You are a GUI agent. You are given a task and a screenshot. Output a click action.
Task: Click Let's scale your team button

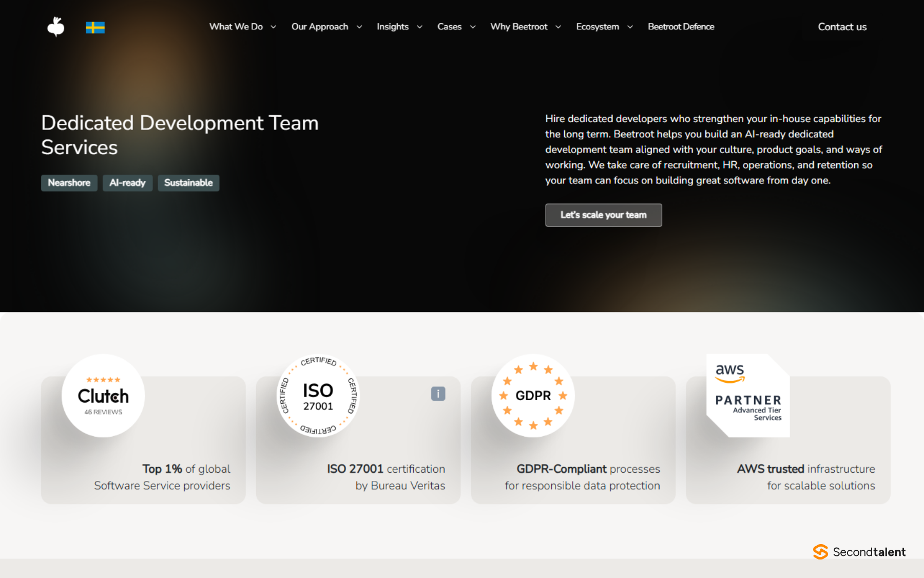(604, 215)
